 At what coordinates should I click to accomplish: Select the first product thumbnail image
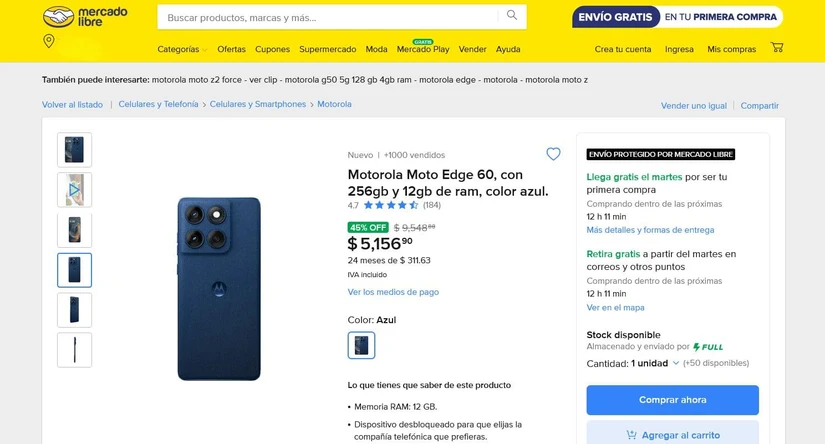click(x=74, y=150)
